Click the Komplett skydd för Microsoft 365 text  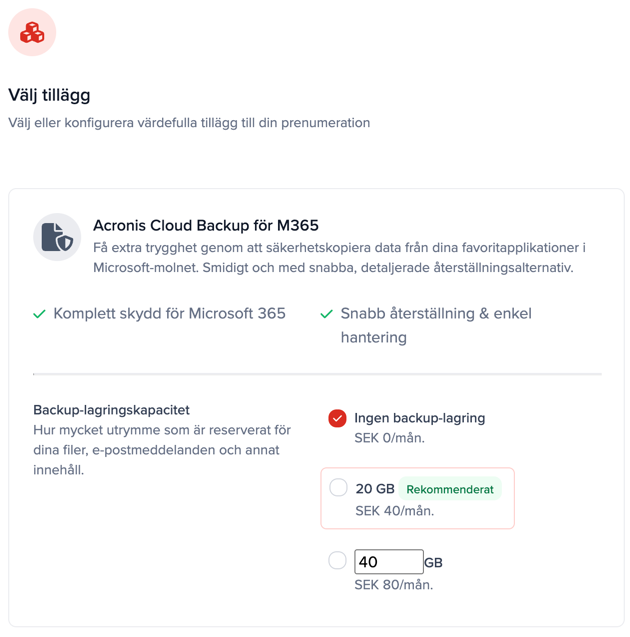pyautogui.click(x=169, y=313)
